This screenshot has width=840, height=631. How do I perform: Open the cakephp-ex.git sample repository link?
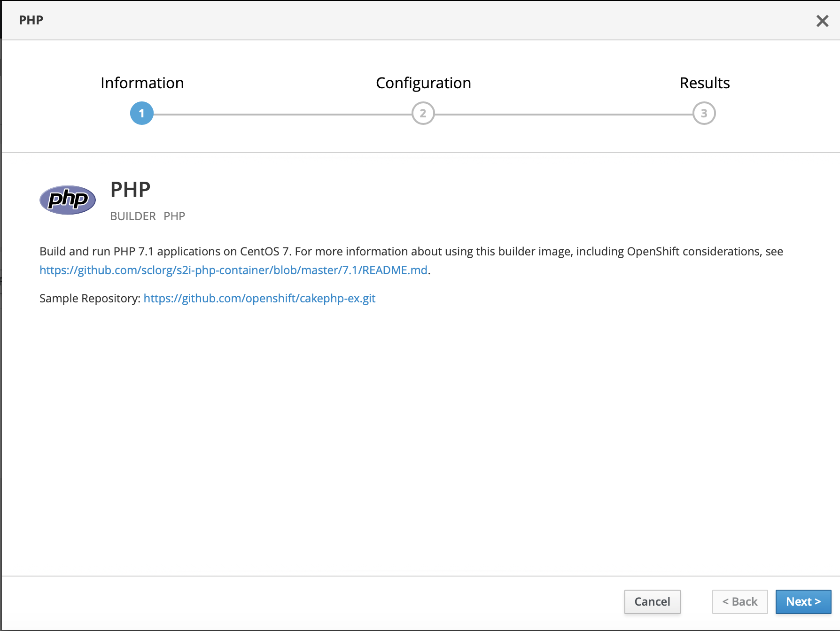(x=259, y=299)
